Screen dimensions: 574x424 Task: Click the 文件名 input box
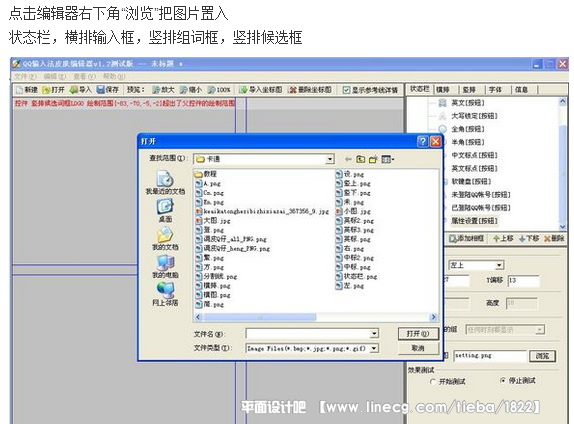[x=308, y=334]
